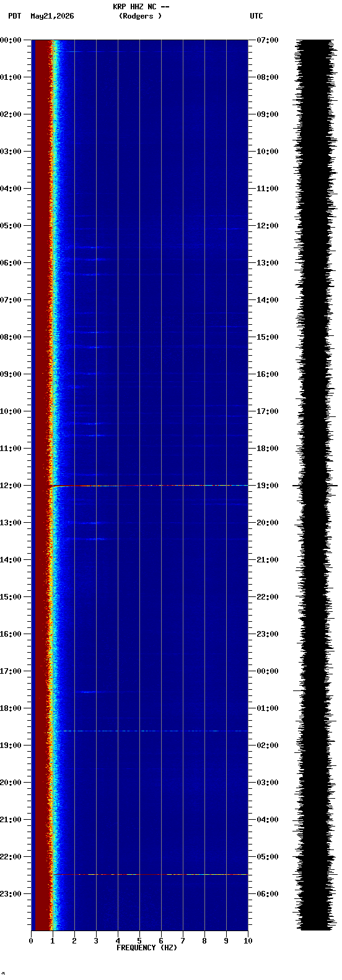342x980 pixels.
Task: Select the 09:00 label on the PDT axis
Action: coord(11,374)
